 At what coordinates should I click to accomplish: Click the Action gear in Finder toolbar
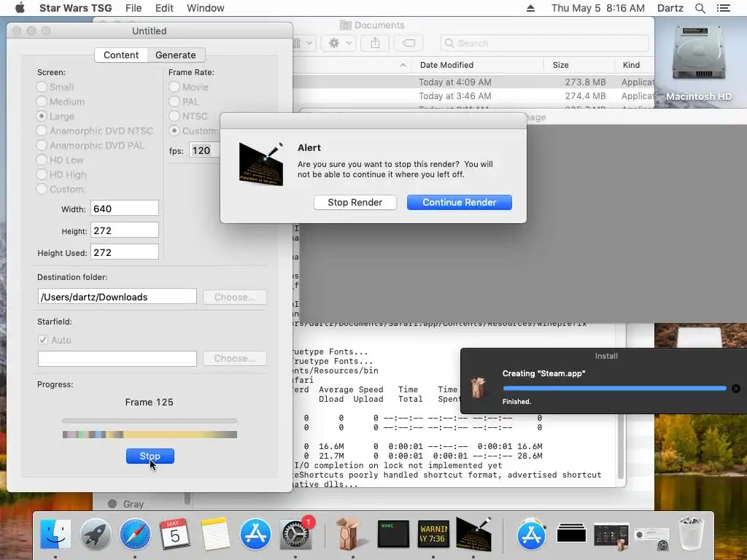[334, 43]
